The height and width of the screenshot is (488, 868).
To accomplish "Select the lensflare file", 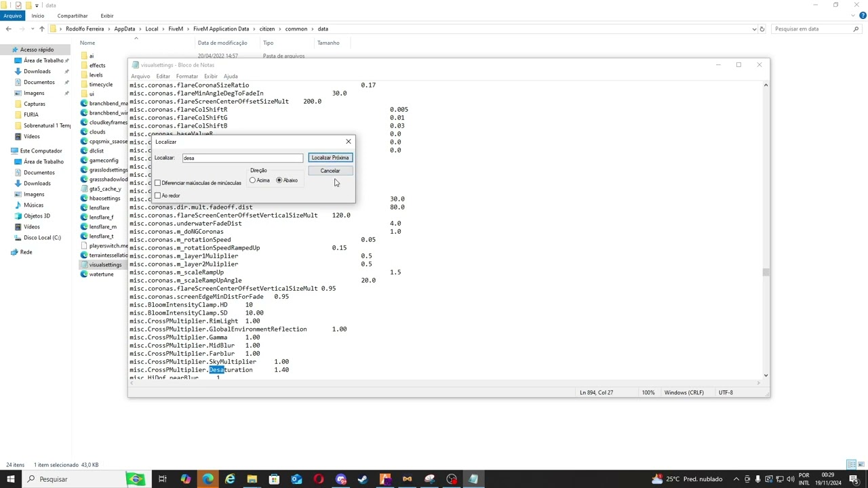I will [99, 208].
